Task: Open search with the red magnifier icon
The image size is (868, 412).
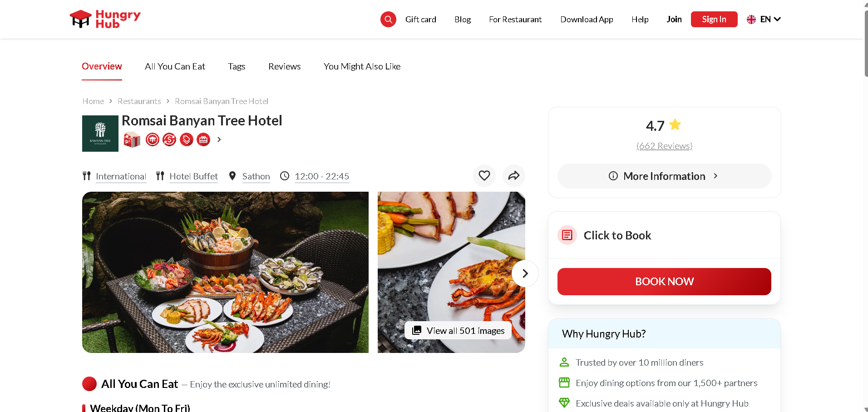Action: coord(388,19)
